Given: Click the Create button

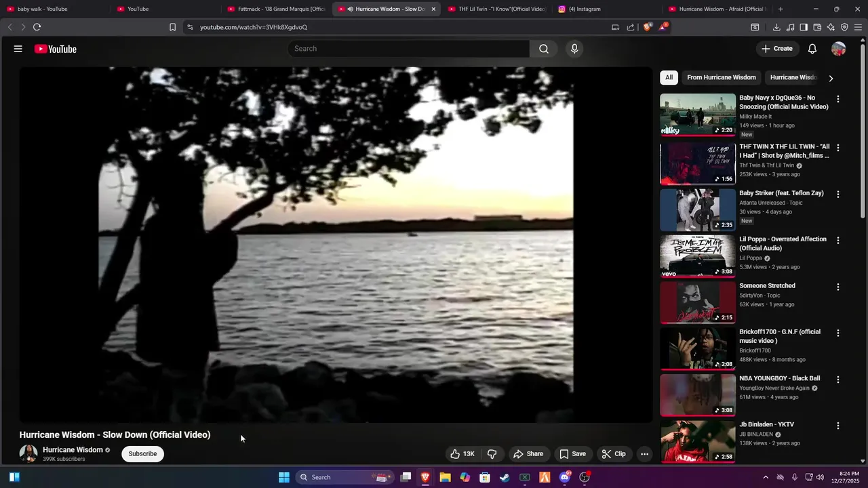Looking at the screenshot, I should point(777,49).
